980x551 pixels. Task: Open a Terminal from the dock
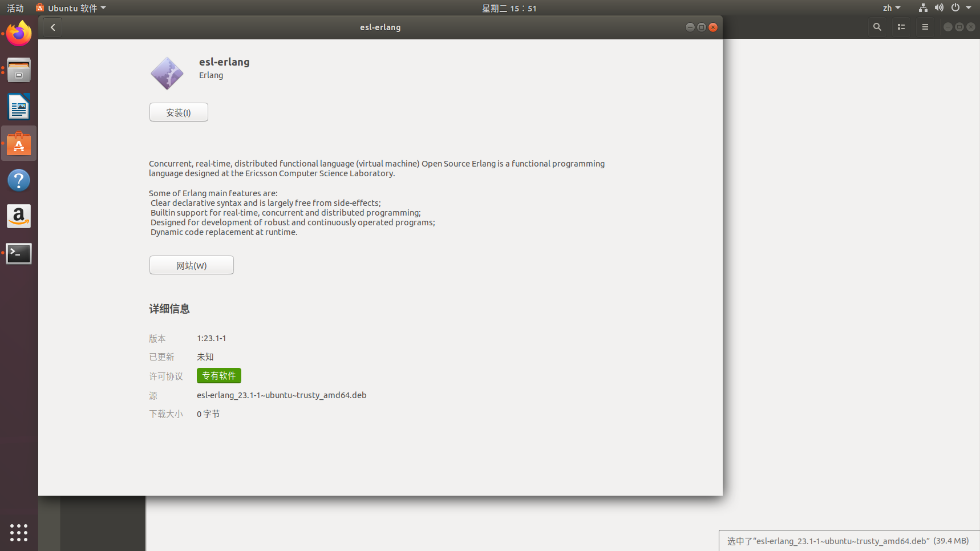point(19,253)
